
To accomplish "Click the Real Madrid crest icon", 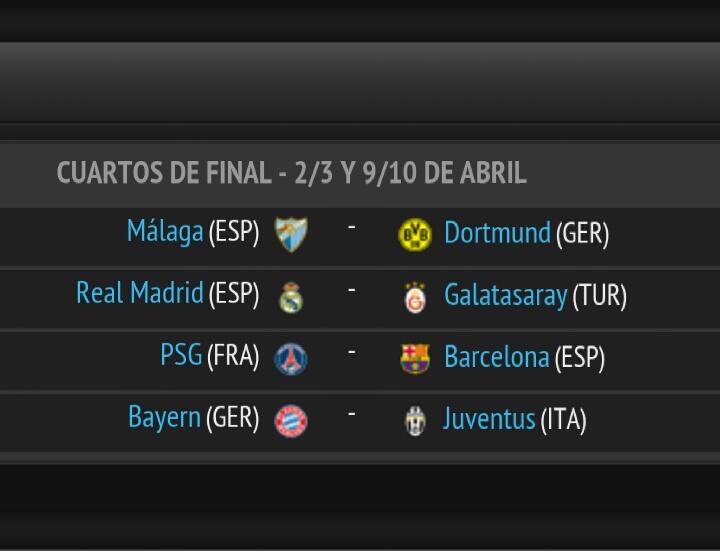I will pyautogui.click(x=291, y=298).
